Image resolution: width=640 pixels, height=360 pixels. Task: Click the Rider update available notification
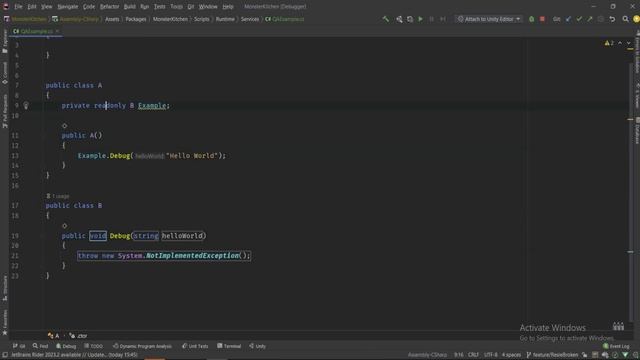(x=74, y=355)
